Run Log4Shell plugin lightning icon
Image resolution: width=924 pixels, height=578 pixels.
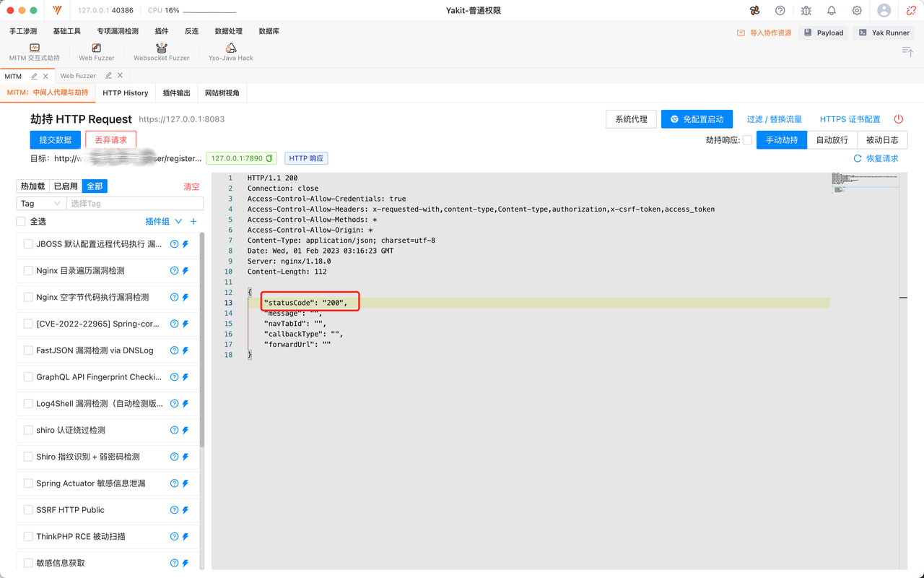pyautogui.click(x=186, y=404)
